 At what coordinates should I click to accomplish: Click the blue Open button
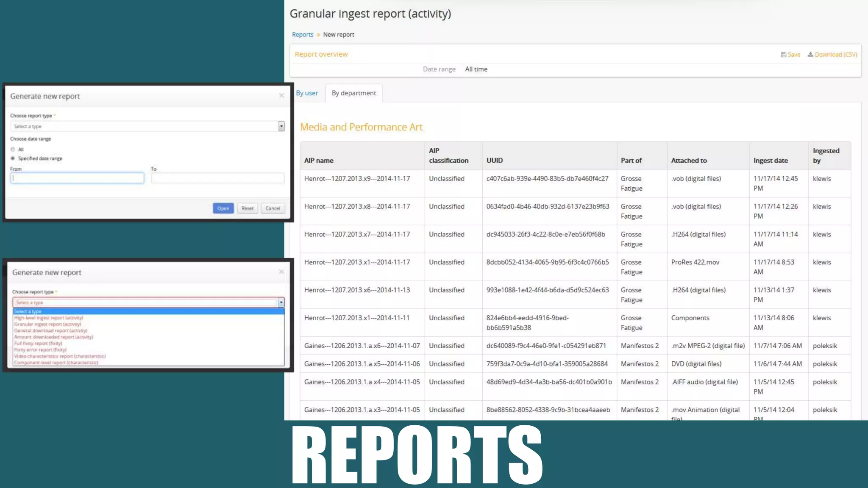[x=223, y=208]
